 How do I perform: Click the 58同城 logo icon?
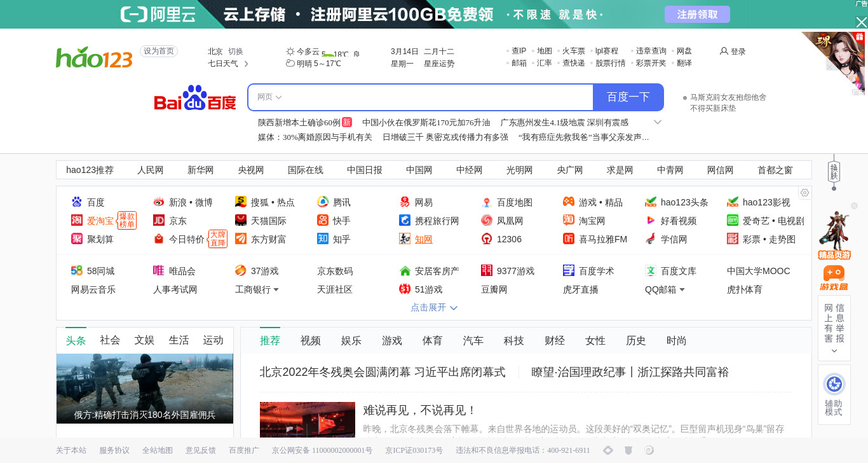pyautogui.click(x=77, y=271)
